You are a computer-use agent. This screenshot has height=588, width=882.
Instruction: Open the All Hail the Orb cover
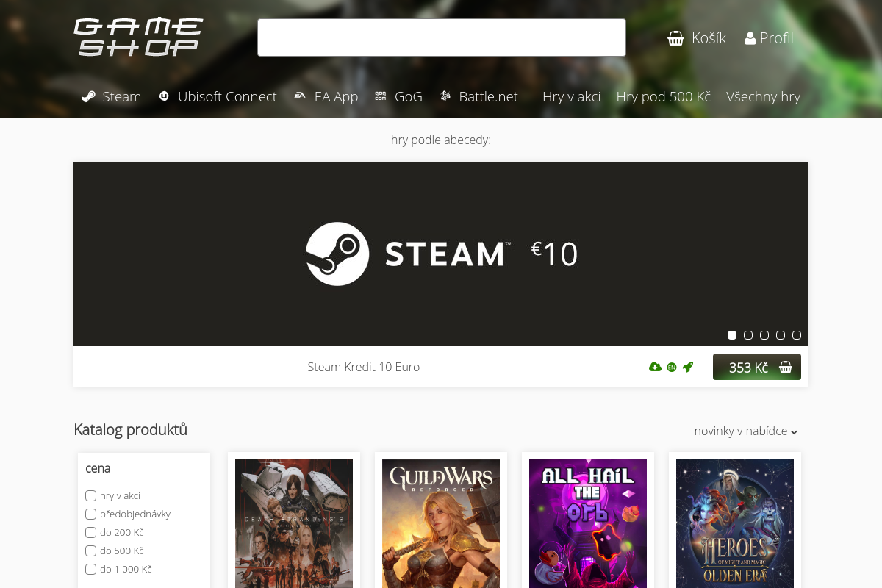tap(588, 523)
